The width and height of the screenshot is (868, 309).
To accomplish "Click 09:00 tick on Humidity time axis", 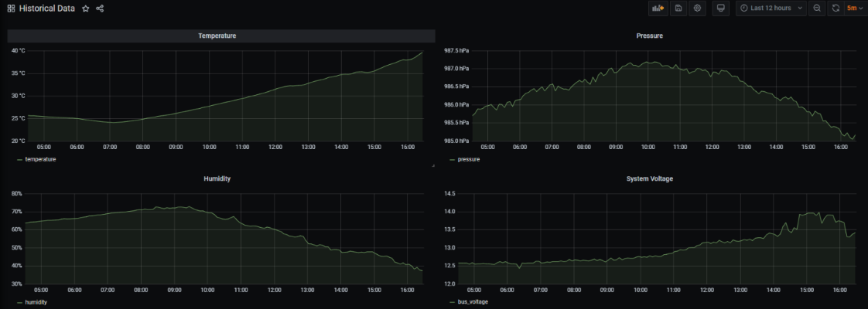I will (174, 290).
